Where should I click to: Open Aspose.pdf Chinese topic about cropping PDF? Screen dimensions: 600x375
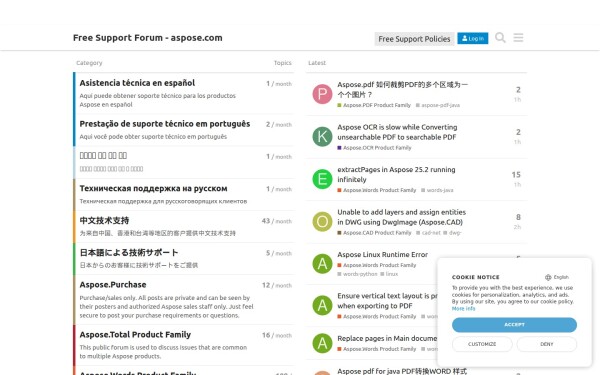point(402,90)
